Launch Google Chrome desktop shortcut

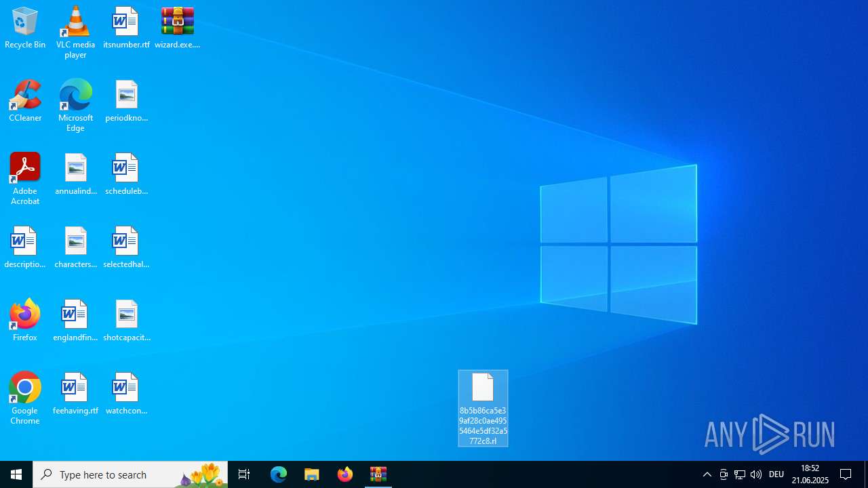[x=25, y=399]
